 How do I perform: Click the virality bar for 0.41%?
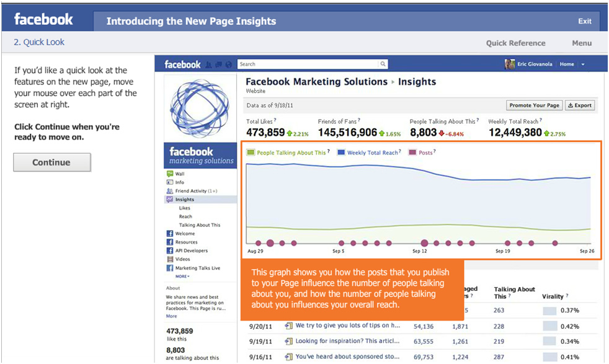(549, 357)
